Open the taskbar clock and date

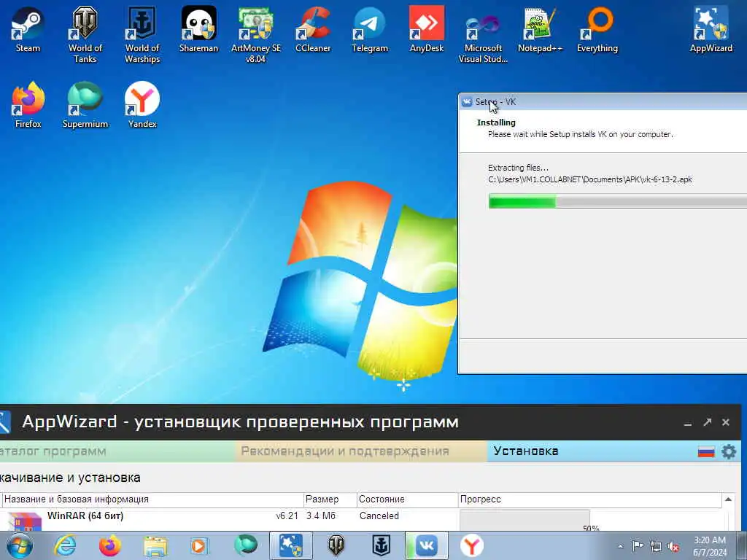(710, 546)
